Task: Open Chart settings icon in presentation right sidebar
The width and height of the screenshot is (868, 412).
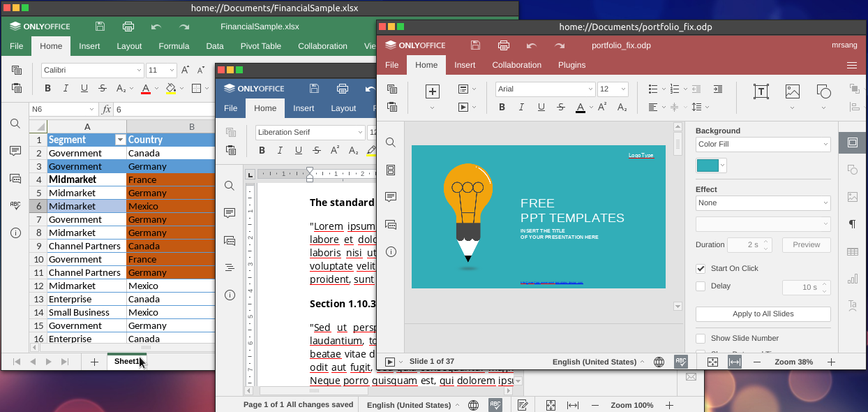Action: (852, 279)
